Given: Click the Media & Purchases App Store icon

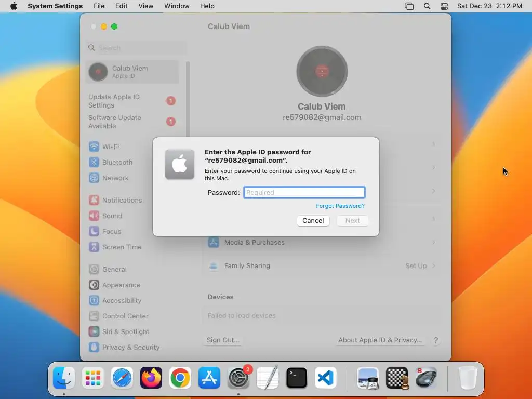Looking at the screenshot, I should [214, 242].
